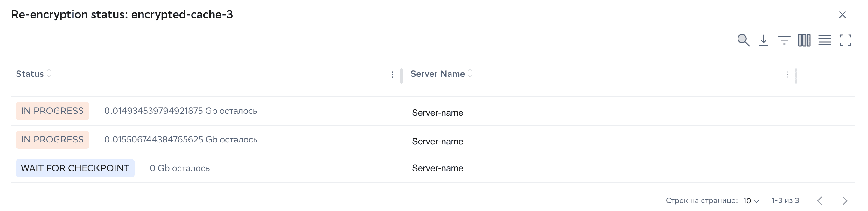868x211 pixels.
Task: Sort by Server Name column arrow icon
Action: click(470, 73)
